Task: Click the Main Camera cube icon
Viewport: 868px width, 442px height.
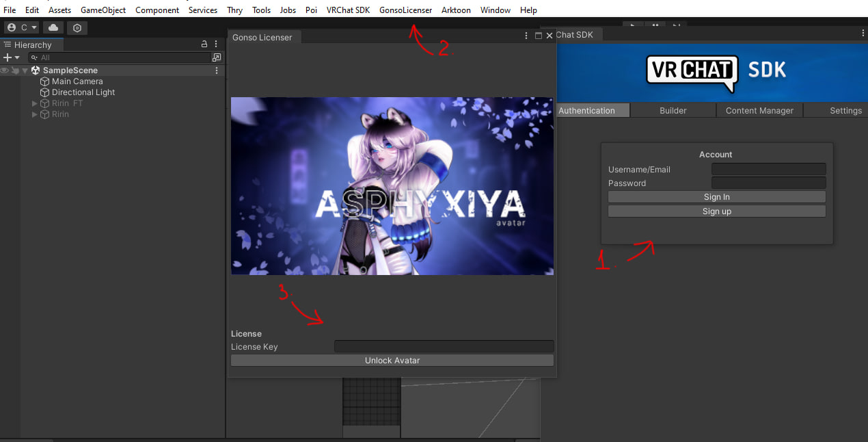Action: 45,81
